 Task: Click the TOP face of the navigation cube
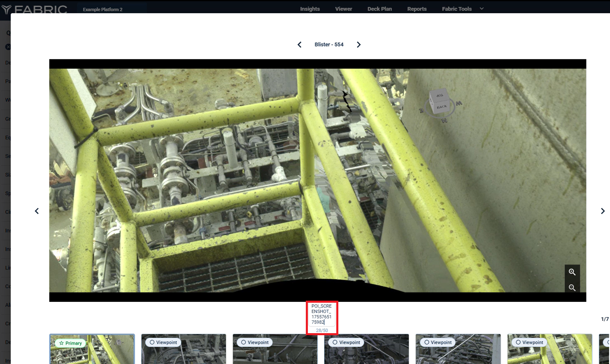440,95
